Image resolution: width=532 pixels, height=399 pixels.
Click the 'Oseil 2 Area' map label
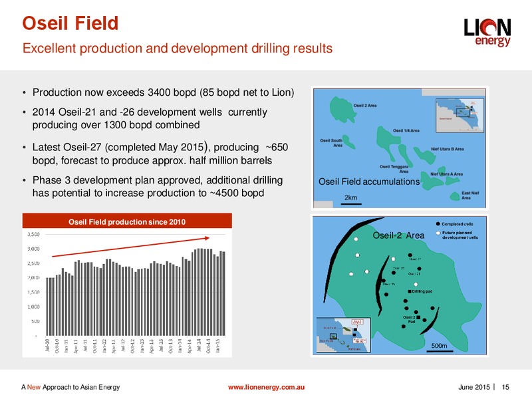(x=365, y=106)
